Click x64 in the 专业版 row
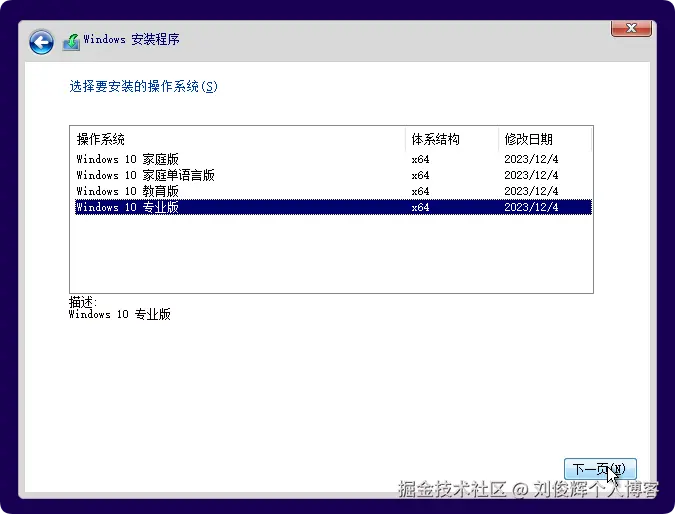Image resolution: width=675 pixels, height=514 pixels. [x=420, y=207]
